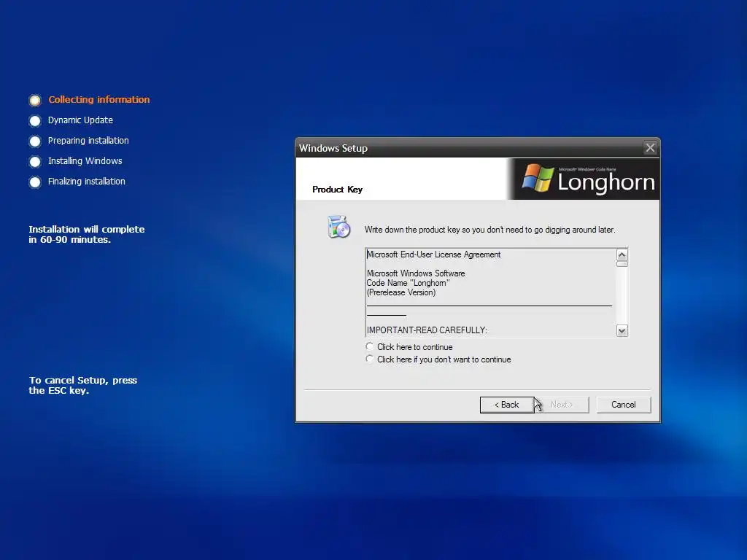Click the Installing Windows step bullet
The image size is (747, 560).
35,161
